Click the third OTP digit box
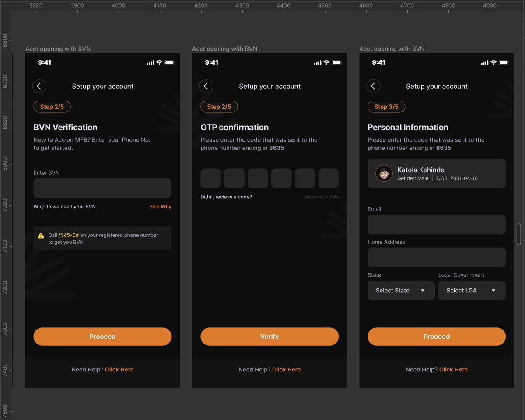 [x=258, y=178]
